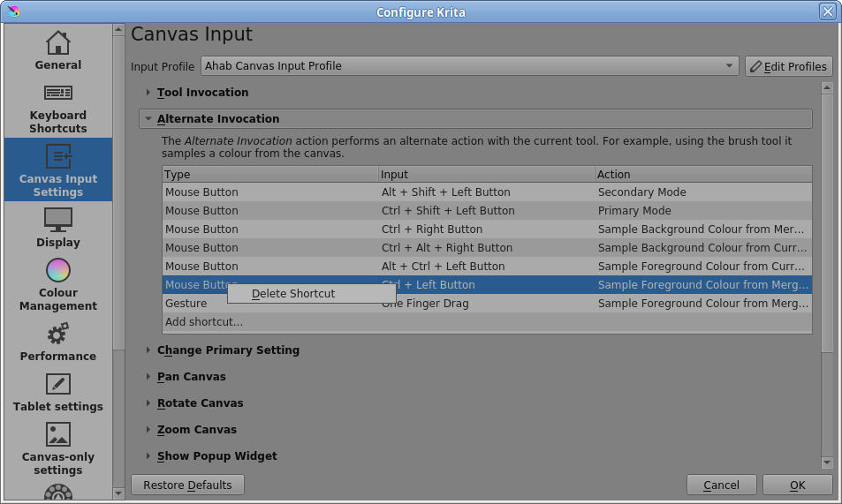Open Tablet settings icon
Screen dimensions: 842x504
coord(58,384)
